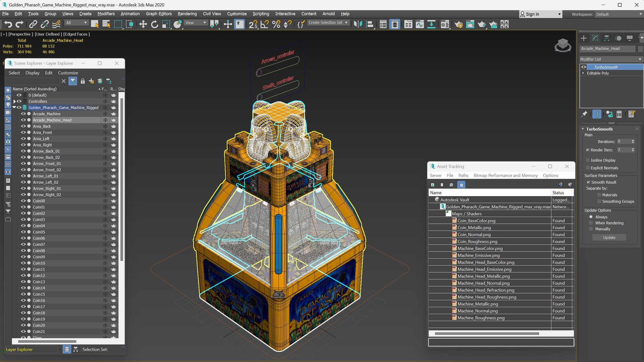Screen dimensions: 644x362
Task: Open Display menu in Scene Explorer
Action: [x=32, y=73]
